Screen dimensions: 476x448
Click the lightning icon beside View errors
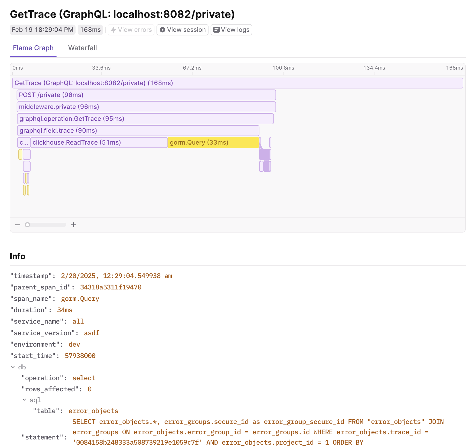coord(114,29)
